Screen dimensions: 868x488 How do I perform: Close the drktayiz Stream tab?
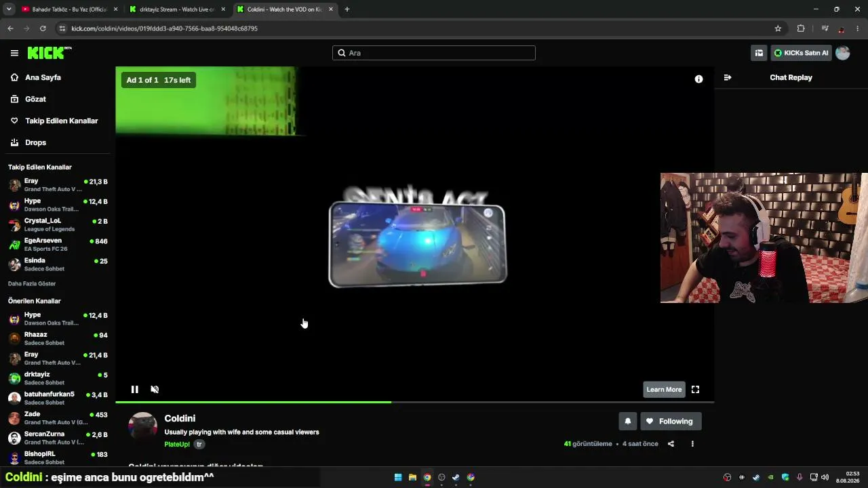point(223,9)
